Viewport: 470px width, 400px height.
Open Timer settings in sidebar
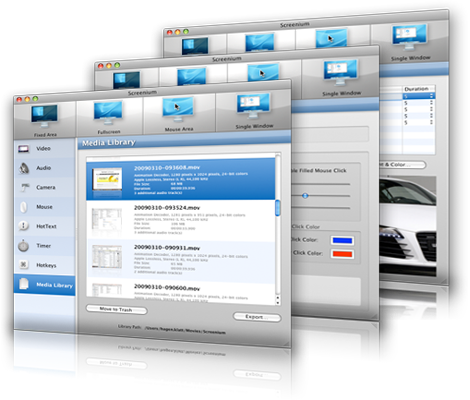tap(44, 246)
